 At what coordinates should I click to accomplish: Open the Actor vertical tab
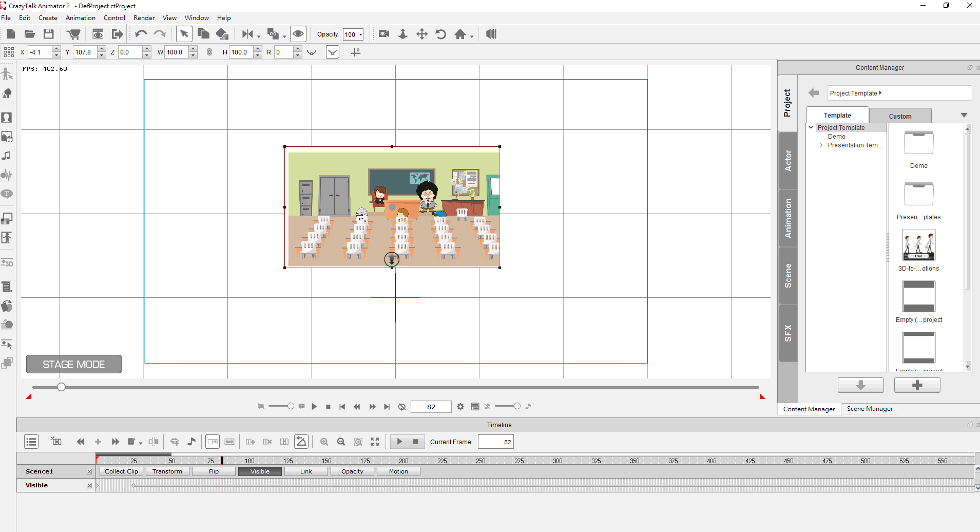(788, 161)
